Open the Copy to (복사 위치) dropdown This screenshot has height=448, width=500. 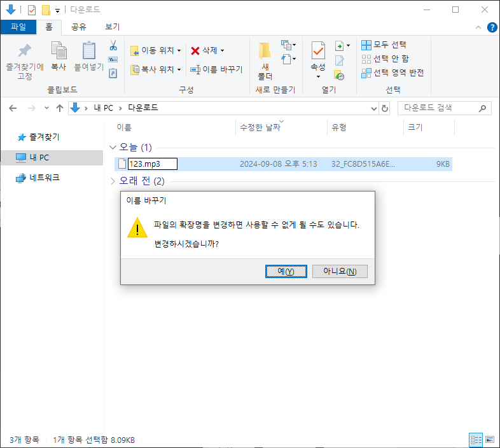pyautogui.click(x=156, y=69)
